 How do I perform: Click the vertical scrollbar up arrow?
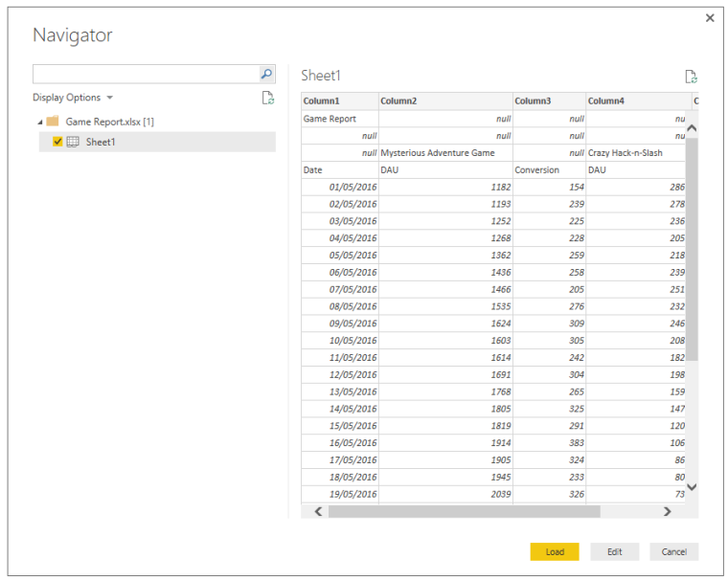(692, 128)
